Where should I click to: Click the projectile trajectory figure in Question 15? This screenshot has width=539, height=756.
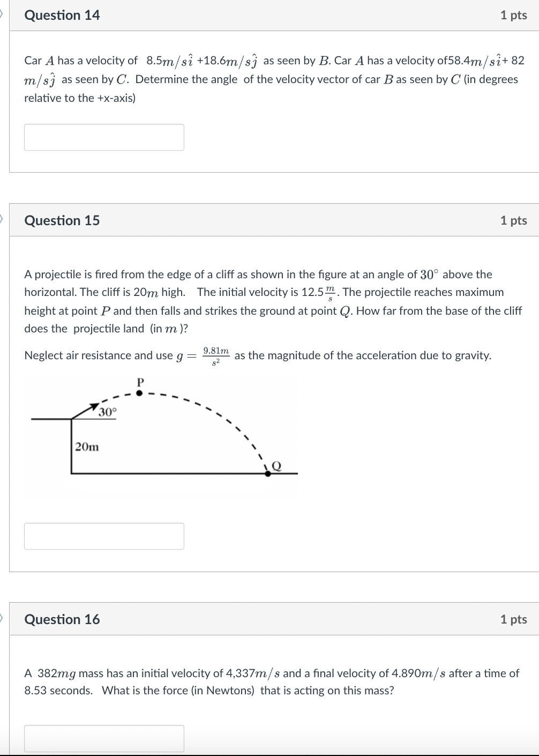(161, 434)
